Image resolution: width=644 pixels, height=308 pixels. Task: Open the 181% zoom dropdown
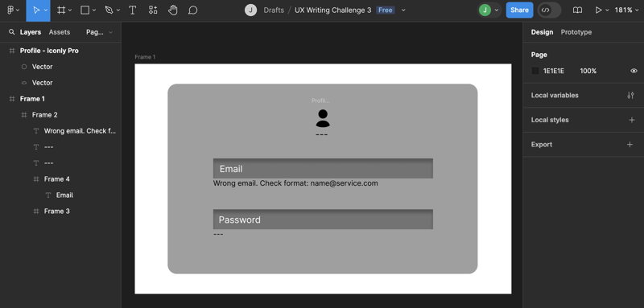(626, 10)
